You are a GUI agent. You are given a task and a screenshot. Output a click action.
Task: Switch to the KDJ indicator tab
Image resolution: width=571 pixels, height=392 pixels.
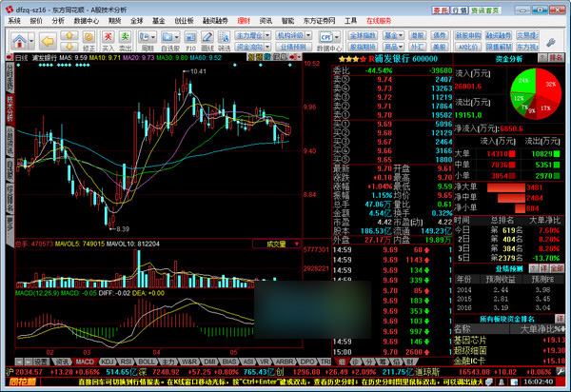coord(108,362)
